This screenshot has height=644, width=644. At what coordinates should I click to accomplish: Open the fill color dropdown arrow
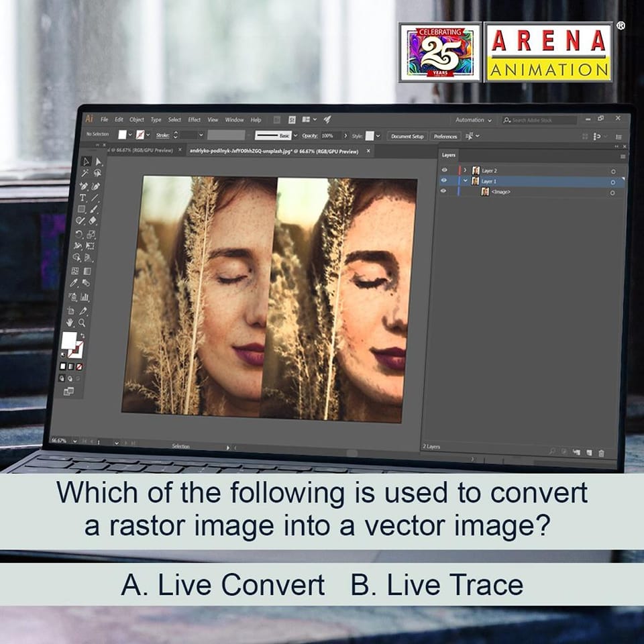(x=130, y=135)
